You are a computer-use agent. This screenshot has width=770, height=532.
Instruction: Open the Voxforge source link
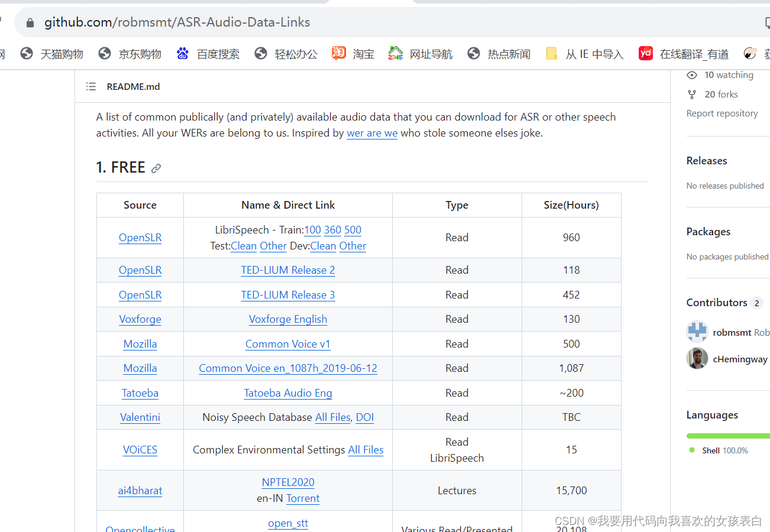[x=140, y=319]
